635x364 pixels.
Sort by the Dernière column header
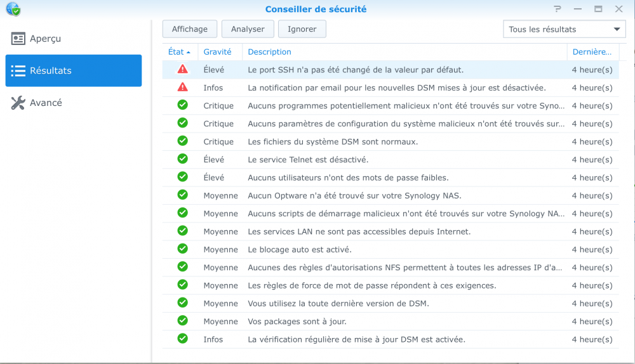tap(593, 52)
